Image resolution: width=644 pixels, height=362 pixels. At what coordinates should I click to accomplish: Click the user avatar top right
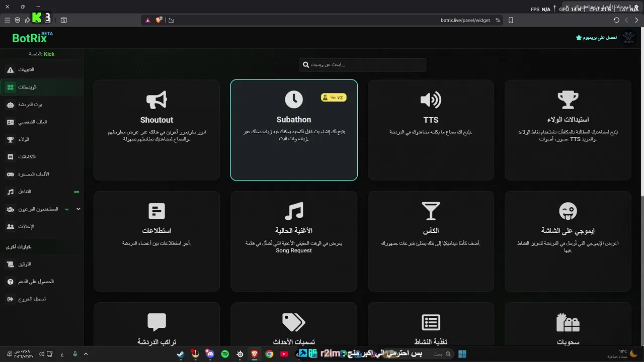click(629, 38)
